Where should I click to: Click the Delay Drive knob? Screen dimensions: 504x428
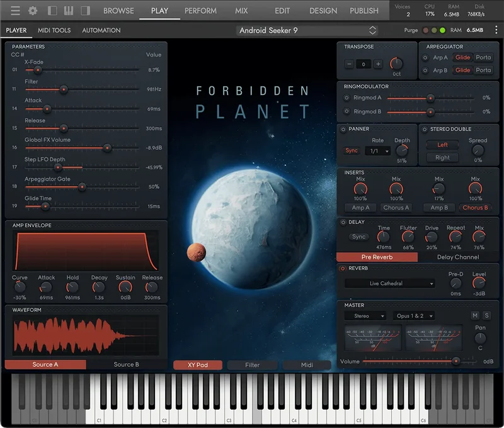coord(432,237)
